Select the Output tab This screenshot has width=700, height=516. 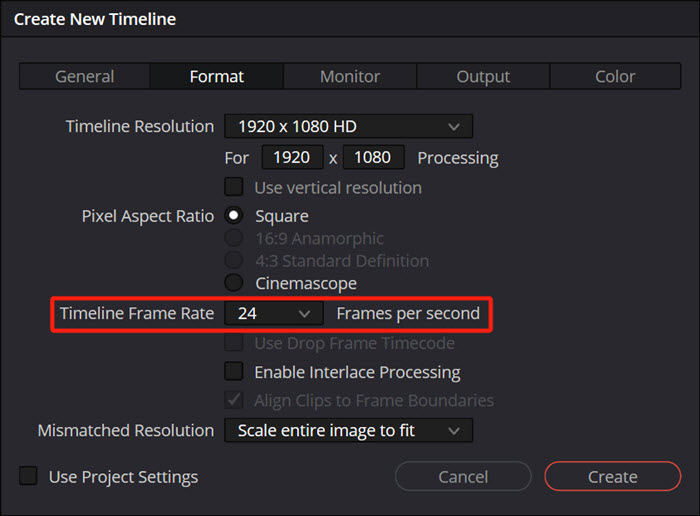click(x=483, y=76)
